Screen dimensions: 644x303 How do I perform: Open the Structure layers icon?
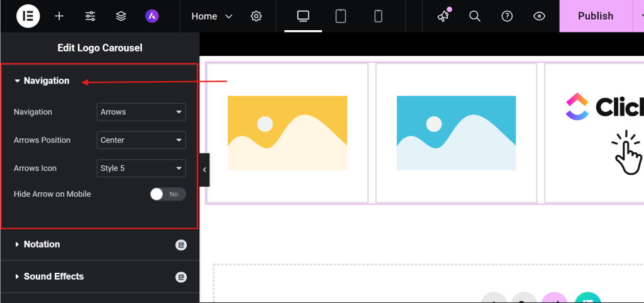121,16
